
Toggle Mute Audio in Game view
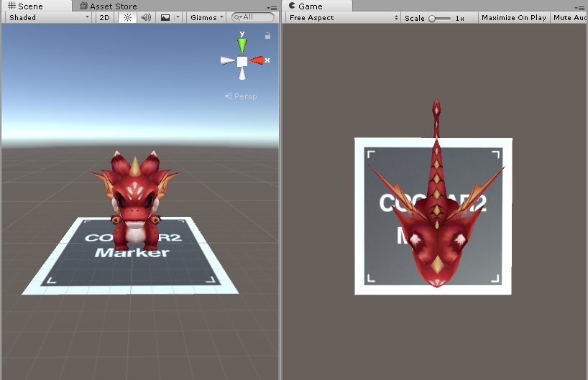click(x=569, y=18)
